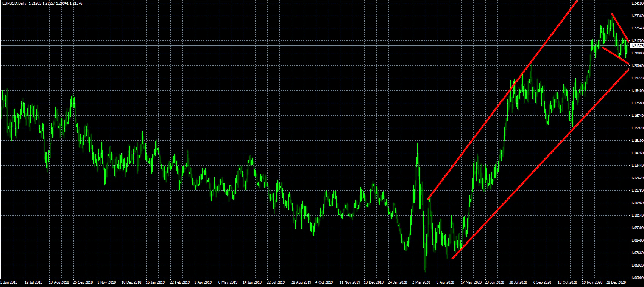
Task: Click the current price label 1.21376
Action: (636, 46)
